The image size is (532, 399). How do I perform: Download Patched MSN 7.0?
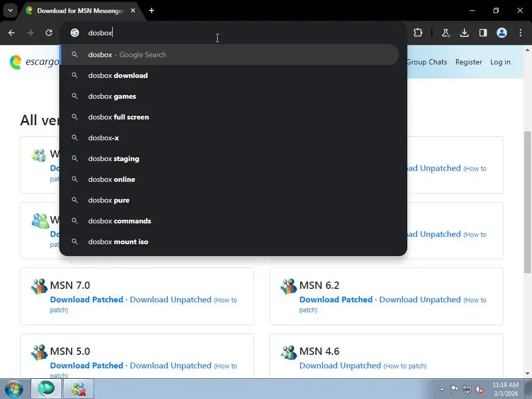(x=87, y=300)
